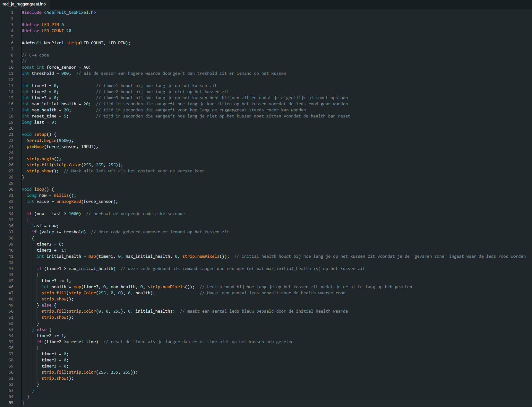Click 'timer3 = 0;' on line 59
The width and height of the screenshot is (532, 407).
pyautogui.click(x=55, y=366)
